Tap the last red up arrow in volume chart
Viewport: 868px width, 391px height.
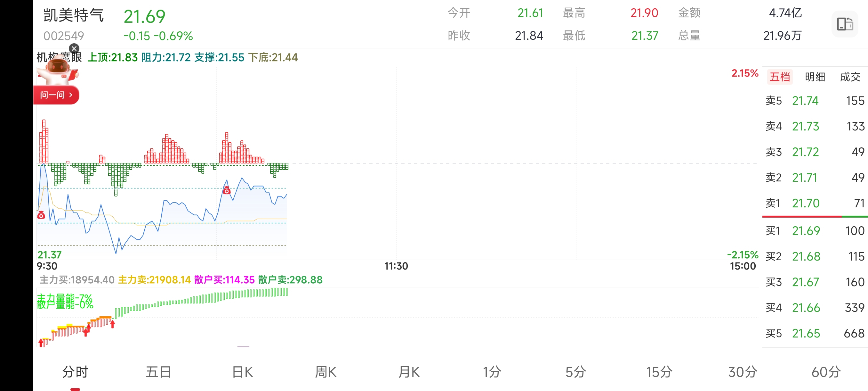coord(113,324)
